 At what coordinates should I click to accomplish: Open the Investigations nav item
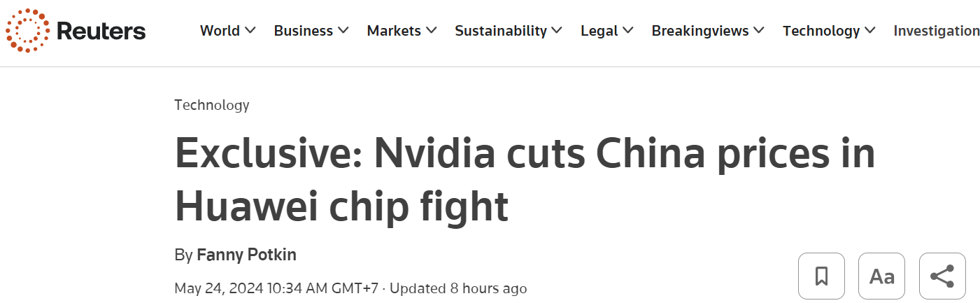[x=936, y=31]
